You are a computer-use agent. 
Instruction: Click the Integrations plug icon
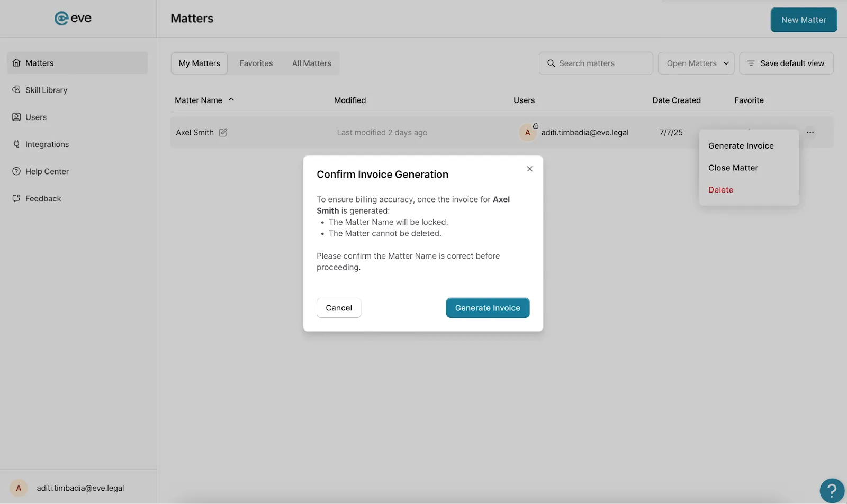[x=16, y=144]
